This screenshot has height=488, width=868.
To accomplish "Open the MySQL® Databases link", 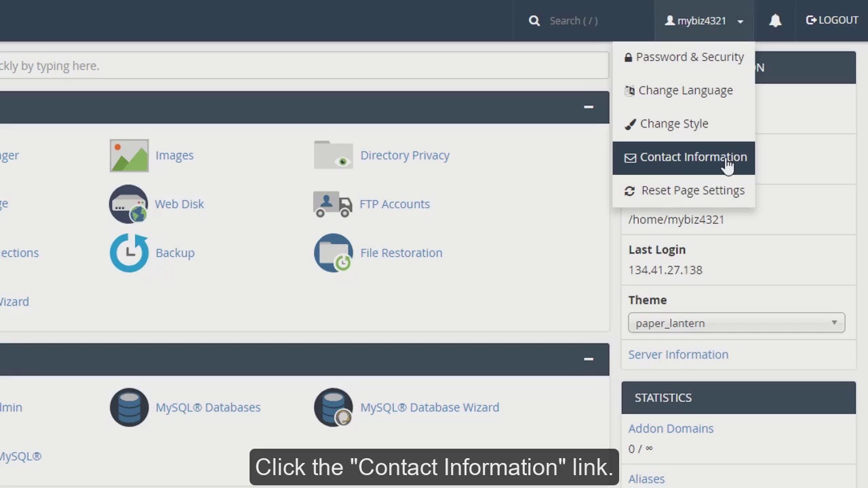I will point(208,407).
